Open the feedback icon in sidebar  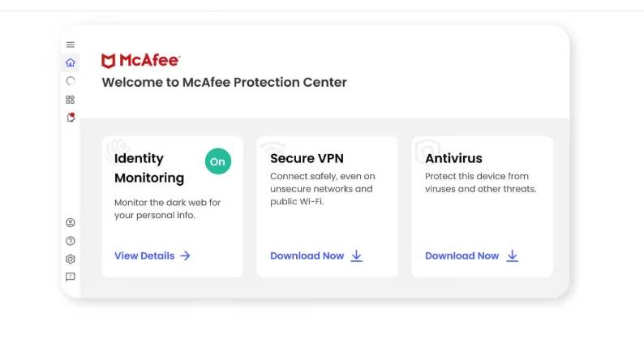pos(71,277)
